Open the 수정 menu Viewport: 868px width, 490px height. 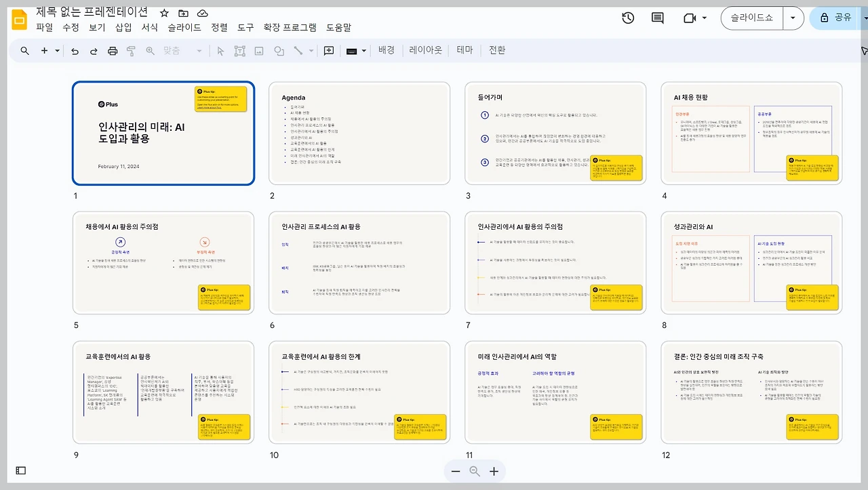click(71, 28)
